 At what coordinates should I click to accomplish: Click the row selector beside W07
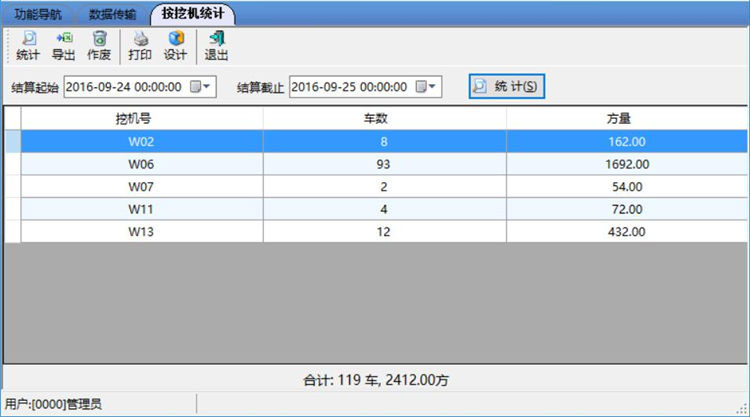[12, 187]
